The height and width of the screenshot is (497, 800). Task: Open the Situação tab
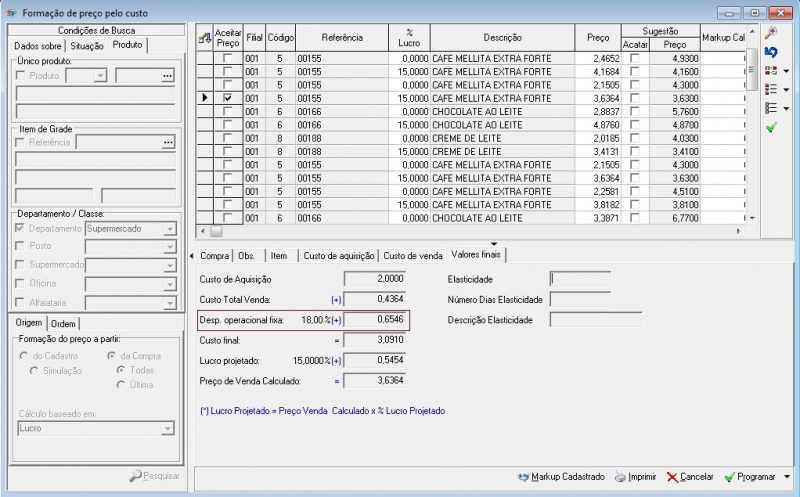[x=87, y=46]
